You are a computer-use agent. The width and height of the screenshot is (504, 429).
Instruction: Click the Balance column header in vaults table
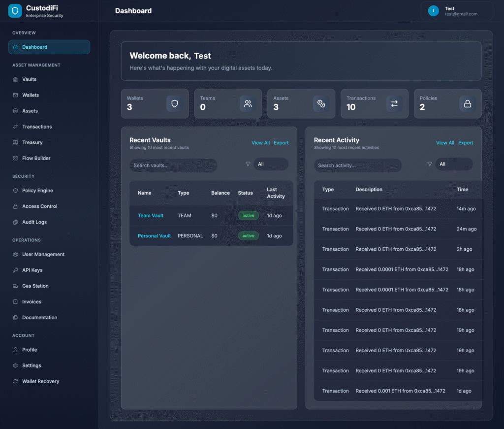coord(220,193)
